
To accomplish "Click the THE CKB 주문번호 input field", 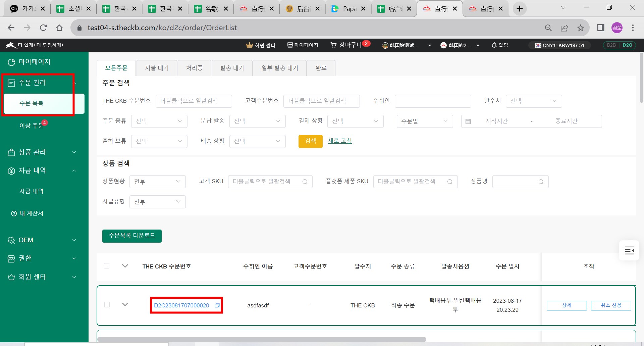I will 194,101.
